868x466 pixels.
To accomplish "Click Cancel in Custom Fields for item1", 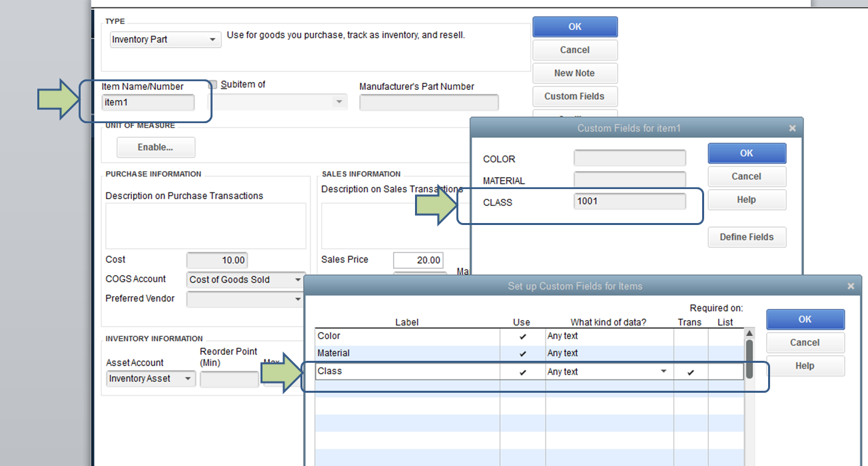I will pos(747,176).
